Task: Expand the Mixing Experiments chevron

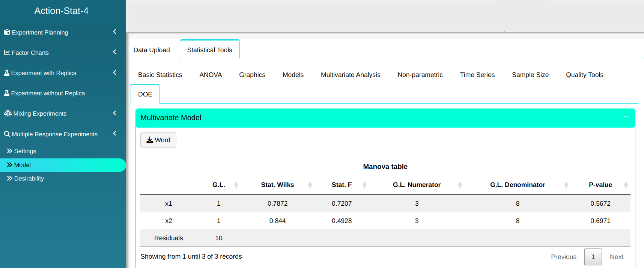Action: click(x=114, y=113)
